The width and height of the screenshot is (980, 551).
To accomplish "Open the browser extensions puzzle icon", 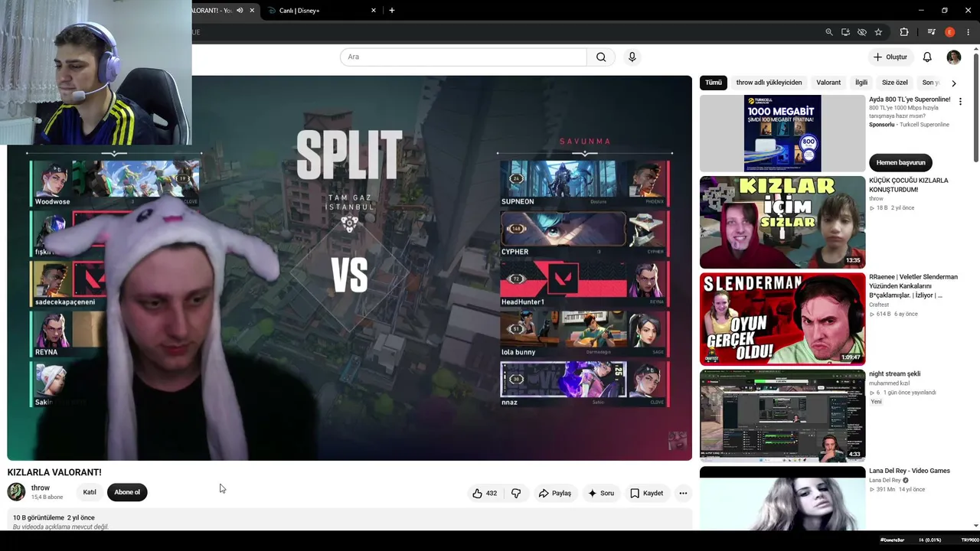I will pyautogui.click(x=904, y=32).
